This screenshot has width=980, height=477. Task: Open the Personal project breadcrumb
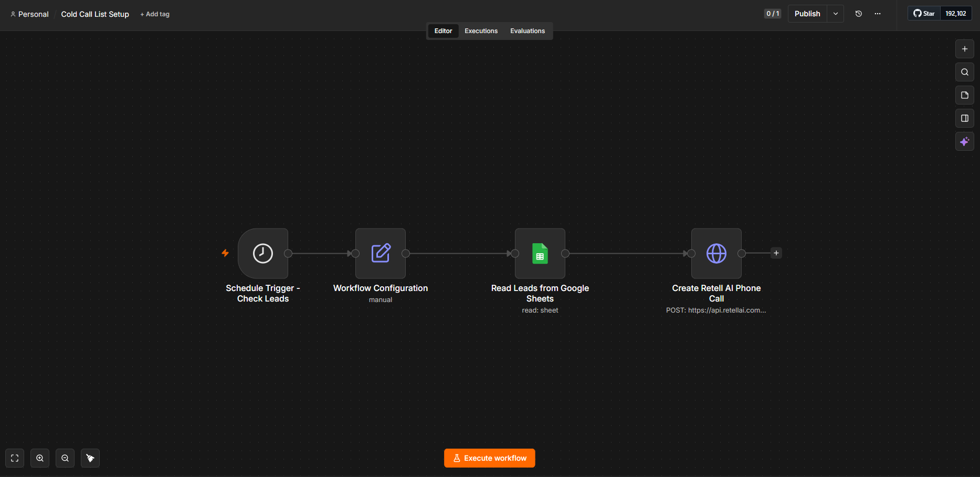click(x=29, y=14)
